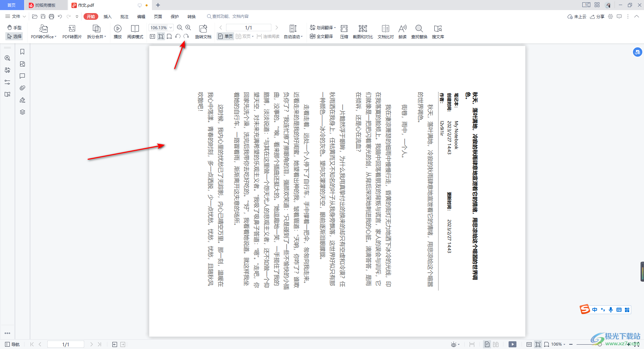Switch to 单页 single page view
Screen dimensions: 644x349
coord(225,36)
